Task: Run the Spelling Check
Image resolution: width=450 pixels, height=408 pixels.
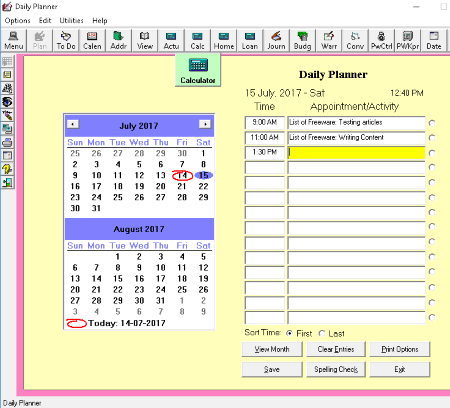Action: tap(336, 369)
